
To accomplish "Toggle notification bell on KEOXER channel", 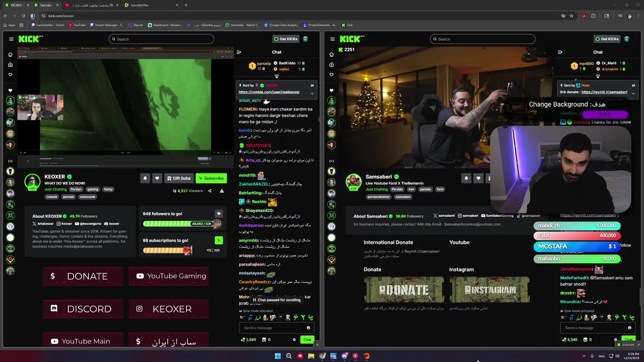I will coord(145,178).
